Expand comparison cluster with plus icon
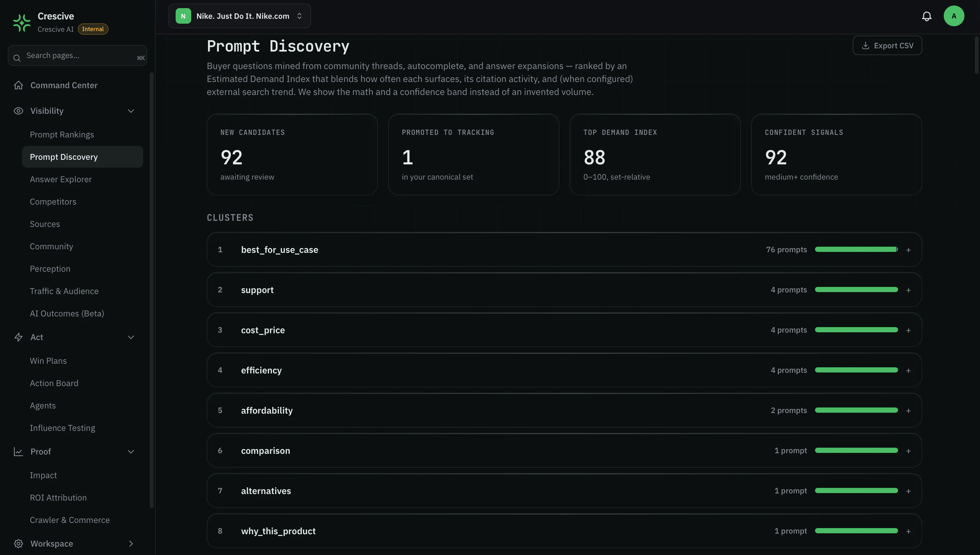Screen dimensions: 980x555 [x=908, y=451]
